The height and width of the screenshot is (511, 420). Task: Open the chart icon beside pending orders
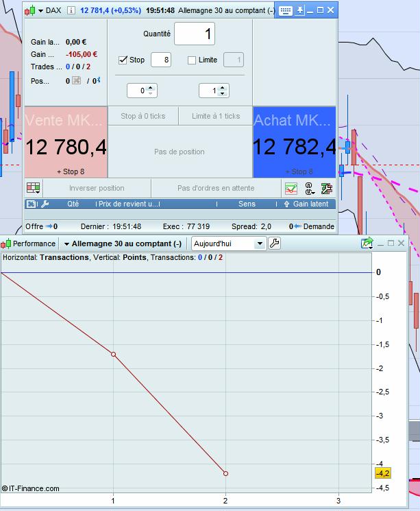click(x=291, y=188)
